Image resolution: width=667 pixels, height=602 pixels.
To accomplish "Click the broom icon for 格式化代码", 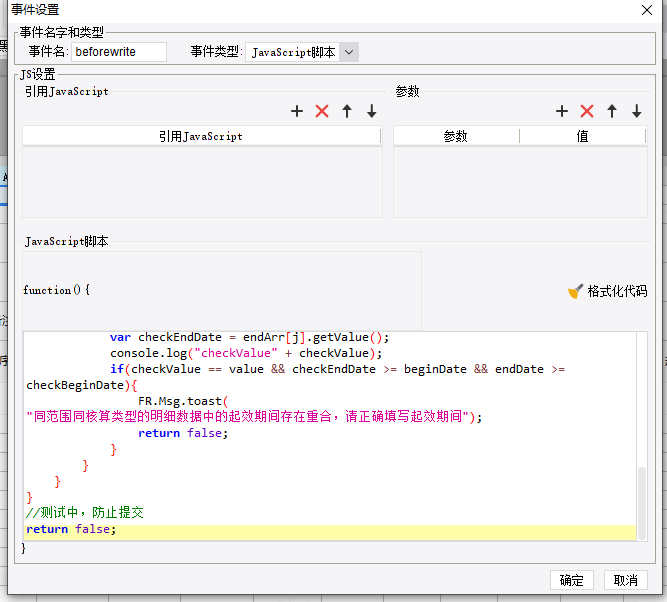I will pyautogui.click(x=575, y=291).
